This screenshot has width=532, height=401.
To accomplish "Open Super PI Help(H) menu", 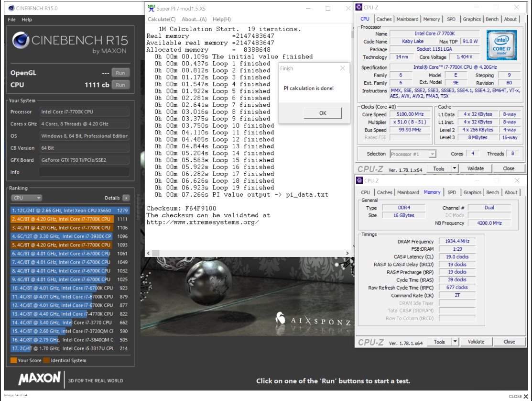I will (x=222, y=19).
